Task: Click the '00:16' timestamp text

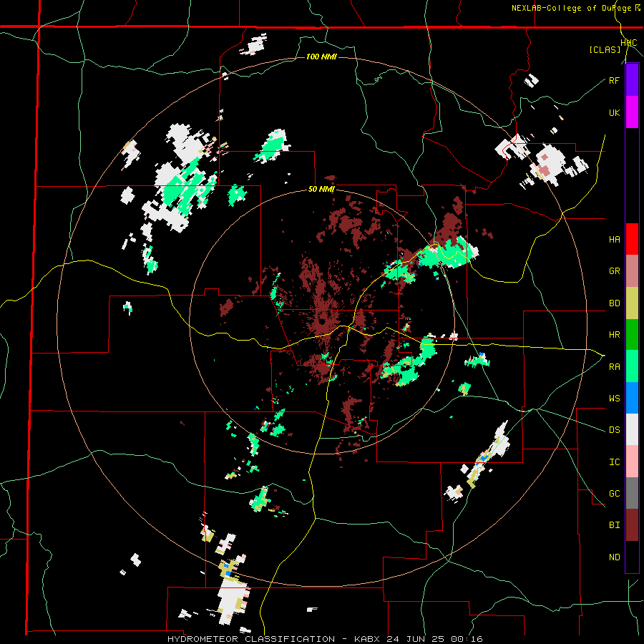Action: tap(467, 639)
